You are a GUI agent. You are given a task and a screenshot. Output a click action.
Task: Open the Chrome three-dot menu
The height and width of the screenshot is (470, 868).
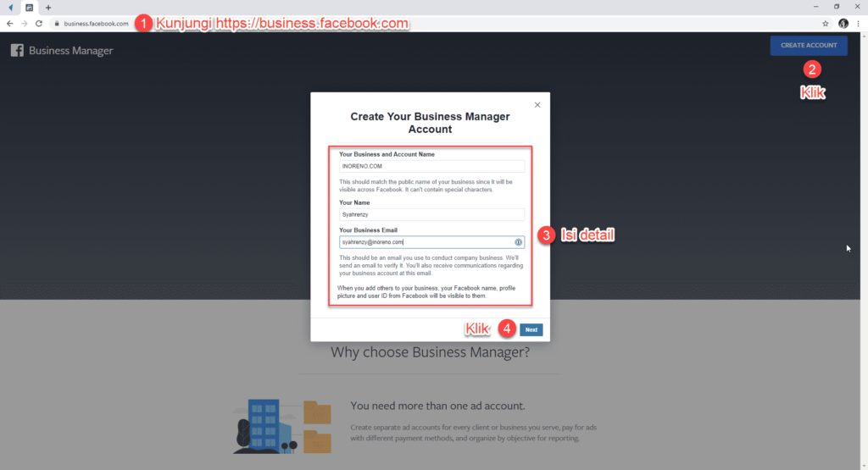click(859, 24)
